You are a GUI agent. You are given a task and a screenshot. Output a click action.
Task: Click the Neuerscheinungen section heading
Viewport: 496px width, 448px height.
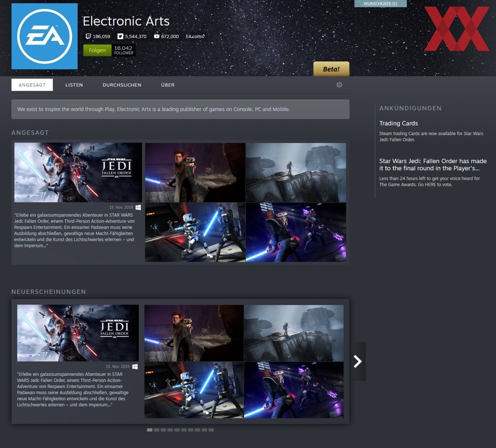(49, 292)
